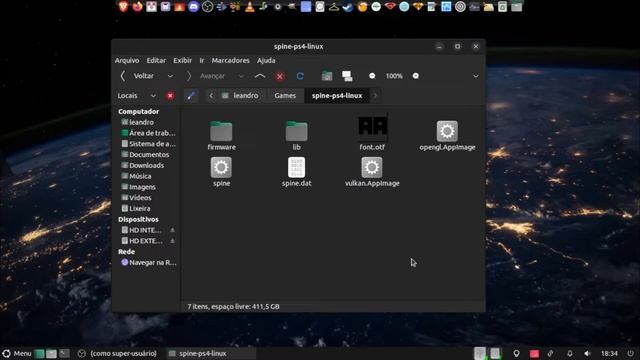Collapse the Computador sidebar section
The image size is (640, 360).
pyautogui.click(x=138, y=111)
